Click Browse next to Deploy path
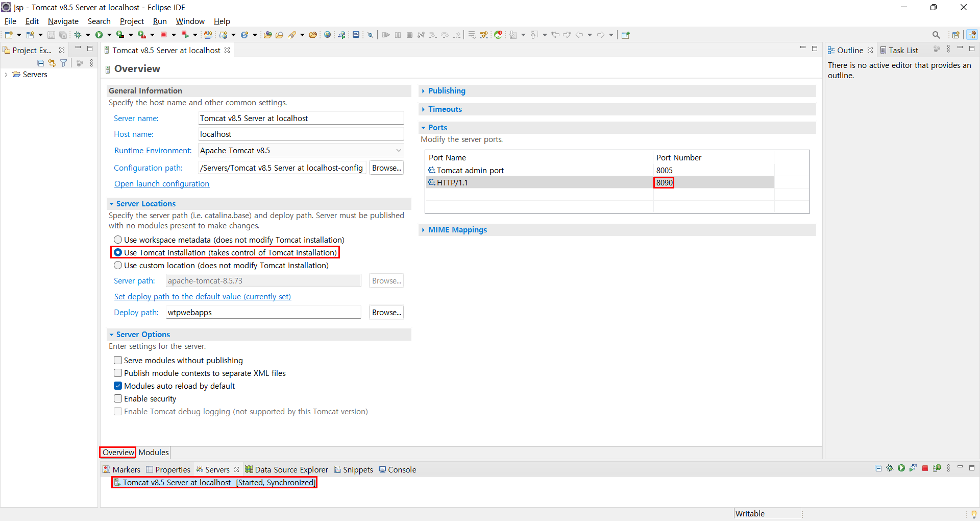 [x=386, y=312]
